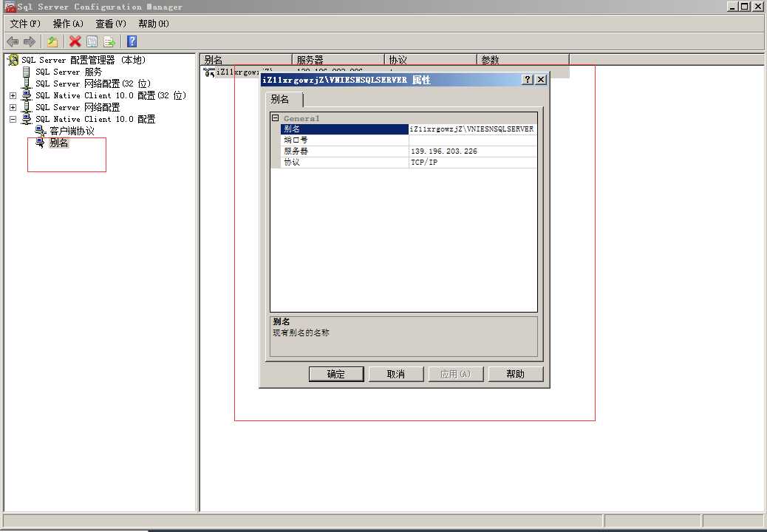Open the 文件(F) menu
Viewport: 767px width, 532px height.
tap(25, 24)
